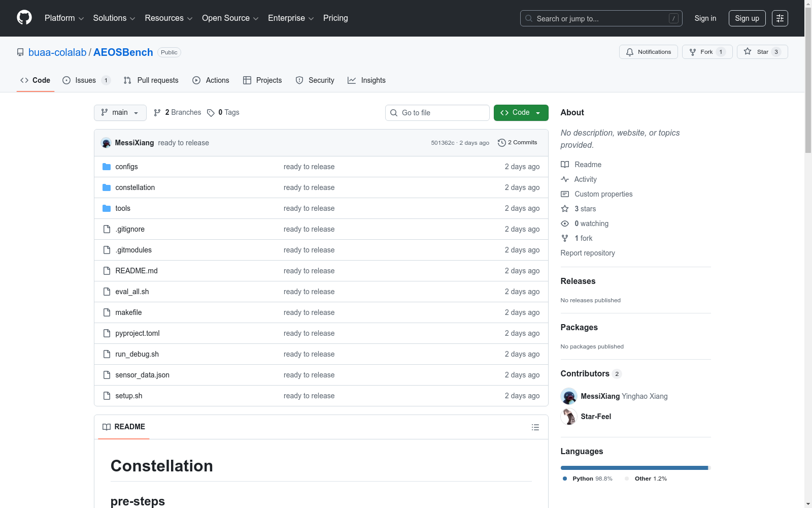Open the buaa-colalab organization link
812x508 pixels.
(x=57, y=52)
